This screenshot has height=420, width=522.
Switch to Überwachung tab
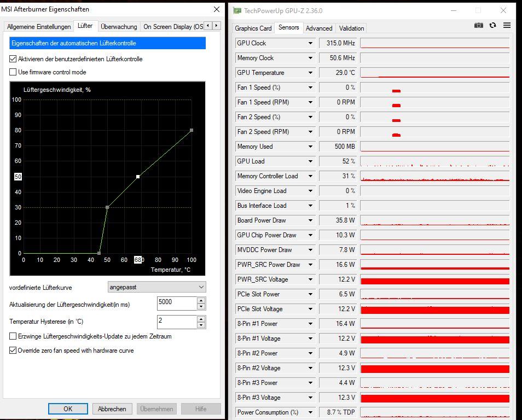point(119,27)
